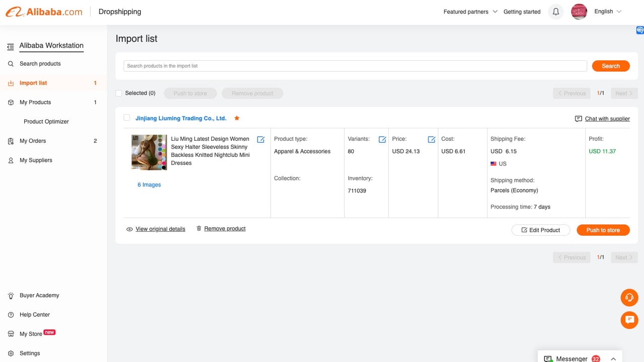
Task: Click the notification bell icon
Action: tap(555, 12)
